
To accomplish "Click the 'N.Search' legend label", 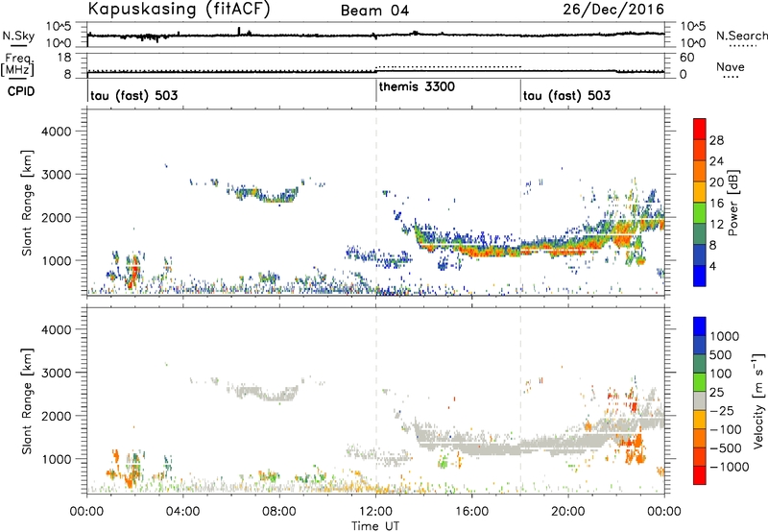I will 741,36.
